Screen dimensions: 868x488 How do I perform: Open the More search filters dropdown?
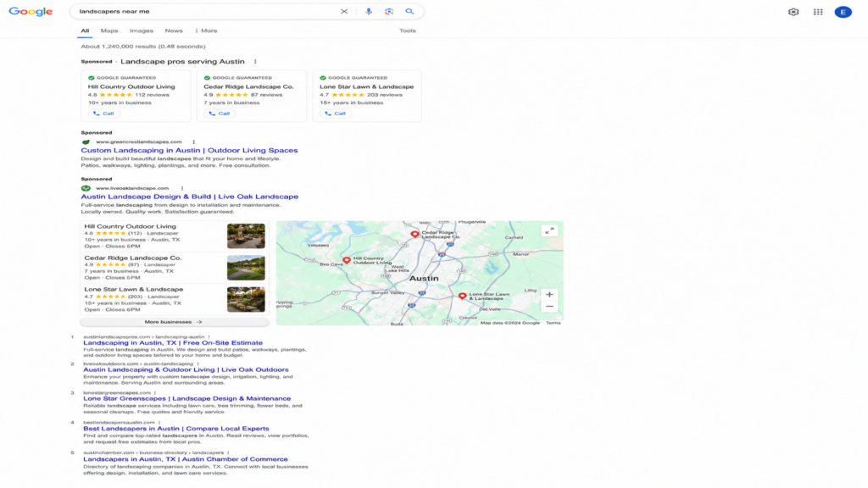[206, 30]
